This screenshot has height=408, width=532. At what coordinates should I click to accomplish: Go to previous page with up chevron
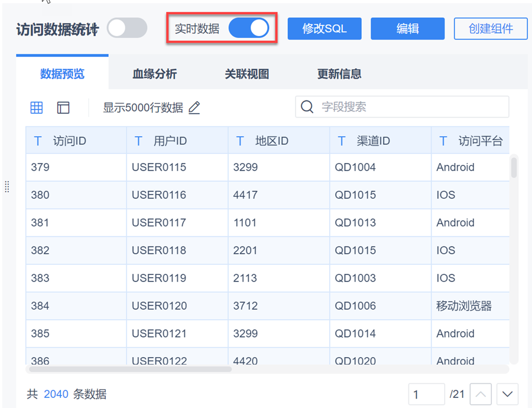coord(481,394)
